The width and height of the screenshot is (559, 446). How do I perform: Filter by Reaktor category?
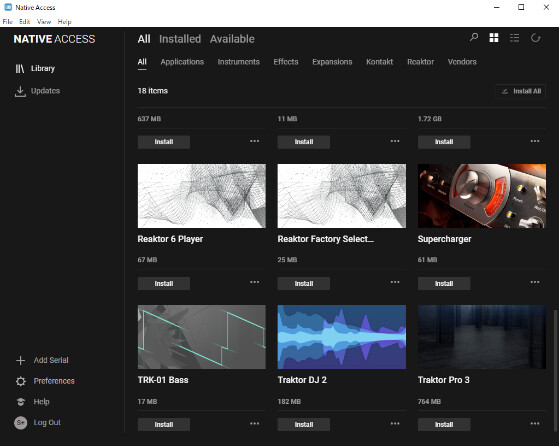click(420, 62)
